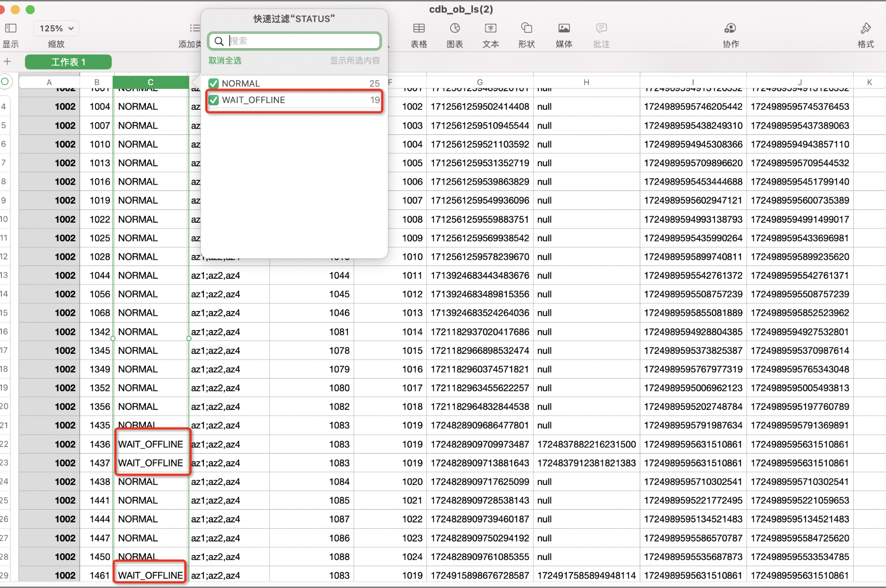Click the add category list icon (添加)
The height and width of the screenshot is (588, 886).
click(x=194, y=28)
